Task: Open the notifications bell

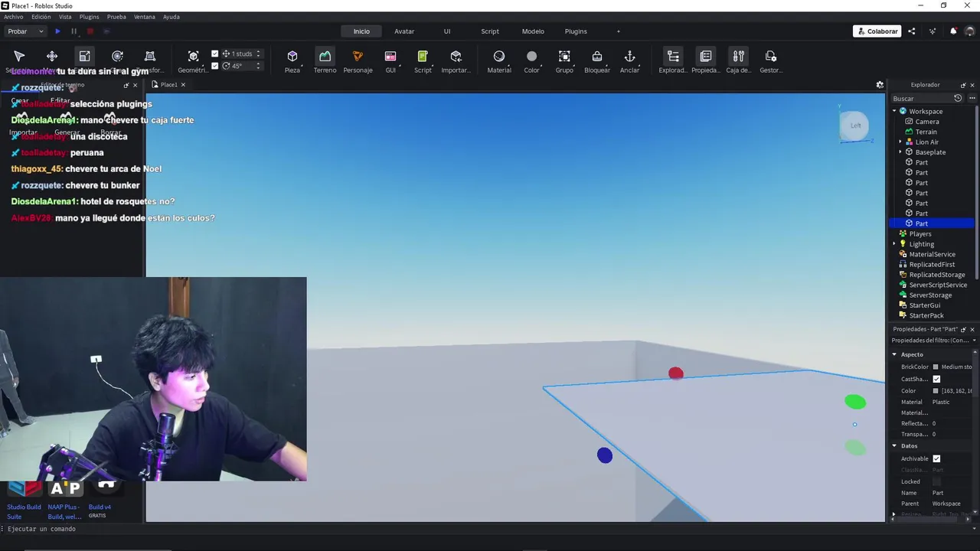Action: tap(953, 31)
